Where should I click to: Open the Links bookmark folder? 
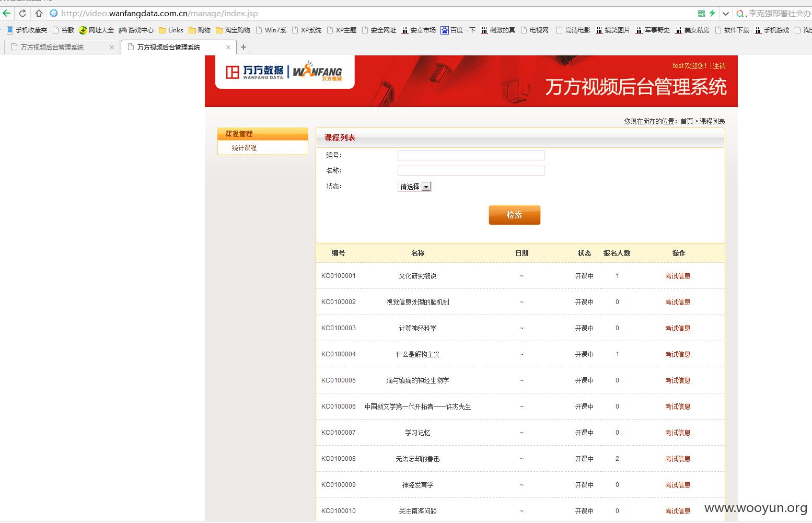click(x=171, y=30)
